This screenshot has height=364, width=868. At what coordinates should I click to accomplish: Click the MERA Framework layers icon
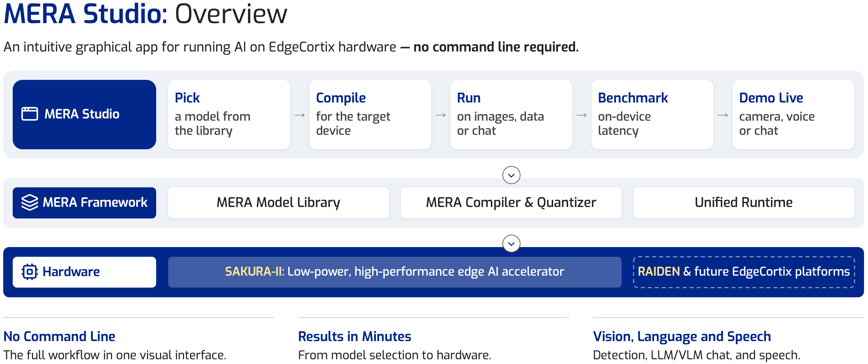coord(30,202)
